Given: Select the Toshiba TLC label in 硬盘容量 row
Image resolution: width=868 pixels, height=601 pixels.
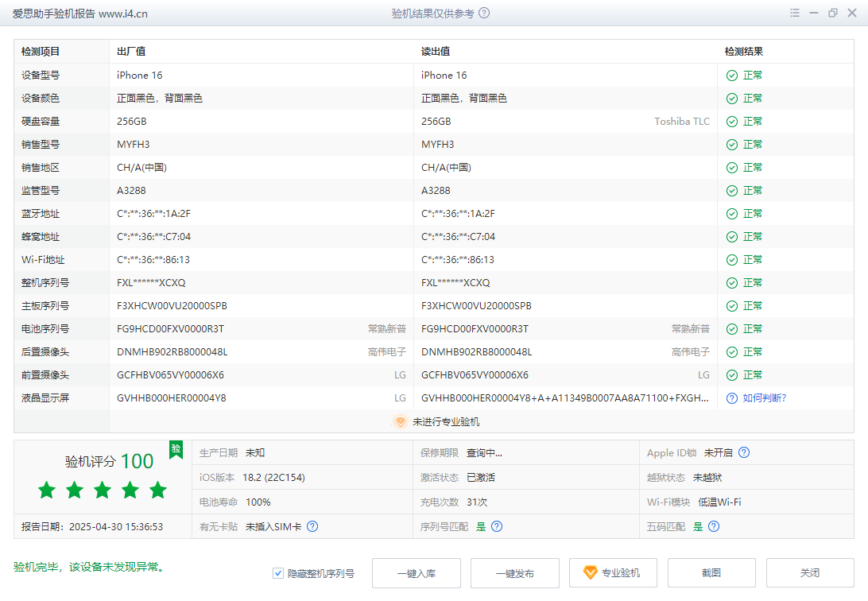Looking at the screenshot, I should 682,121.
